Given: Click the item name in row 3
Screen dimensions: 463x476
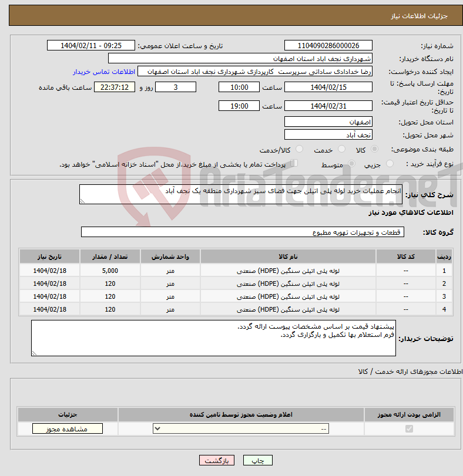Looking at the screenshot, I should [288, 296].
